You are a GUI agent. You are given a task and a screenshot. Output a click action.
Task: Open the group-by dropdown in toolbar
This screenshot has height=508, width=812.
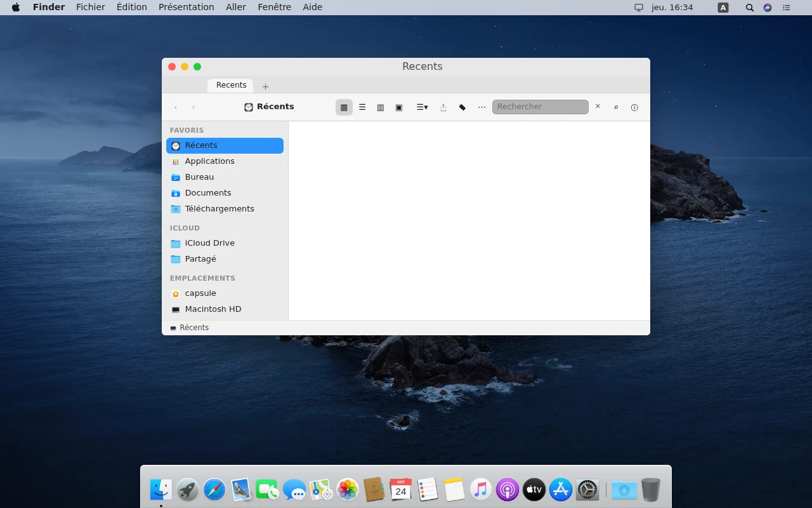[422, 107]
